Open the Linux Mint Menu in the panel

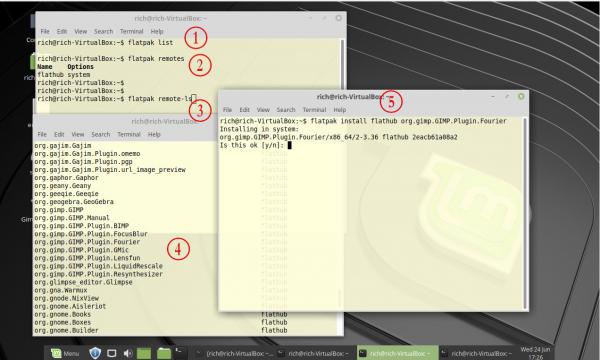tap(65, 353)
